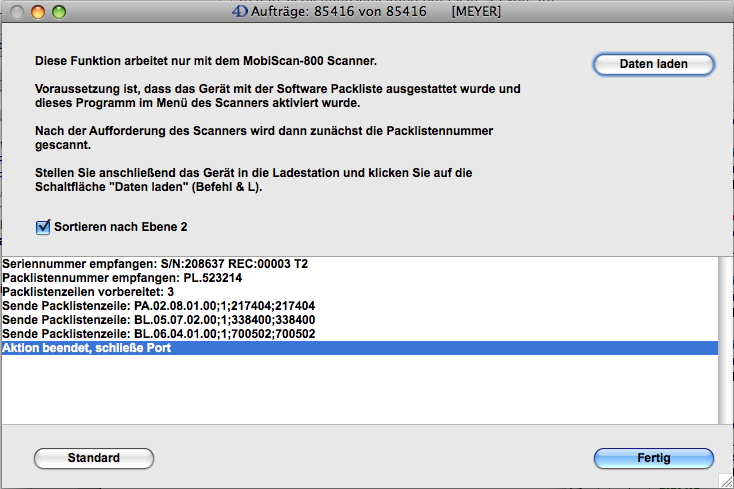The image size is (734, 489).
Task: Click the log list vertical scrollbar
Action: pos(725,340)
